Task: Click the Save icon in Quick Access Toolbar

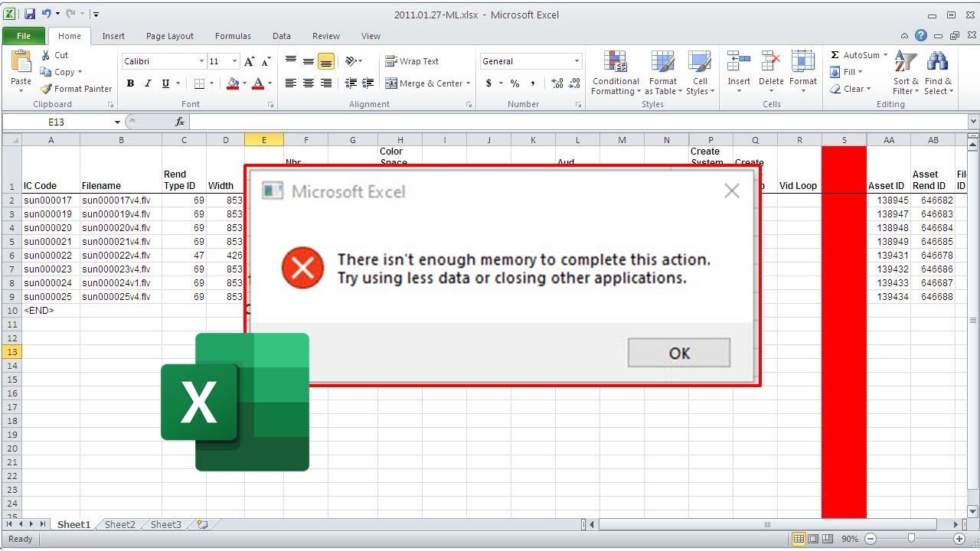Action: pyautogui.click(x=30, y=14)
